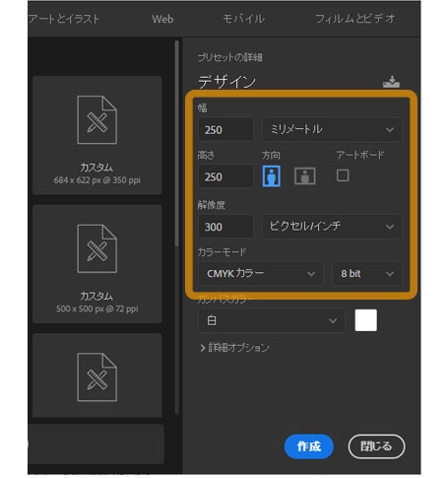Open the CMYK カラー mode dropdown
Viewport: 448px width, 478px height.
click(x=261, y=273)
